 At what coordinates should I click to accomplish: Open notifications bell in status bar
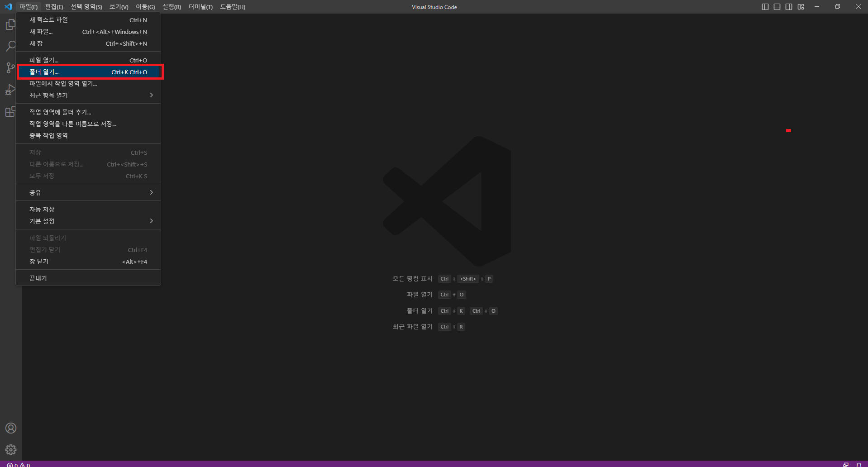coord(858,465)
